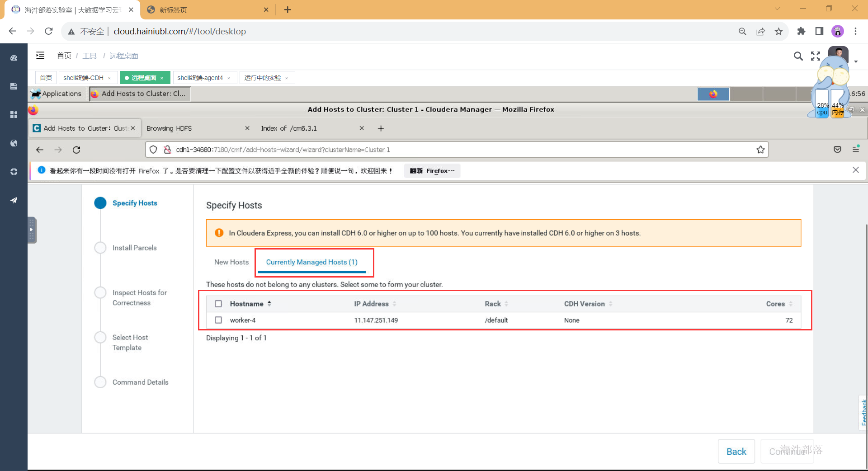Switch to the New Hosts tab

(231, 262)
